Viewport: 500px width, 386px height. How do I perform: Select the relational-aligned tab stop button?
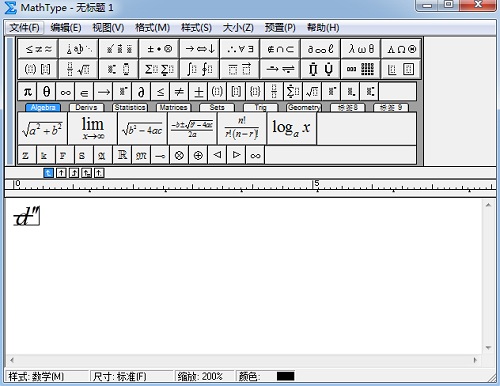[86, 173]
